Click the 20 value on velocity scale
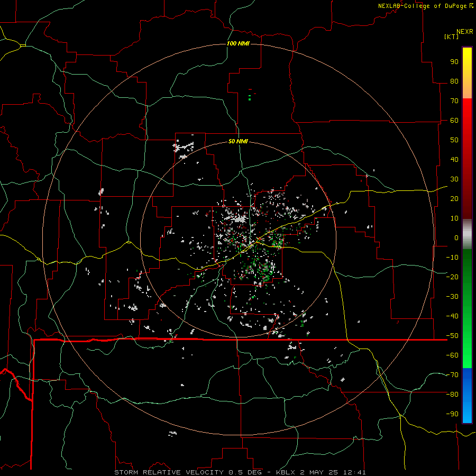The height and width of the screenshot is (476, 476). (x=454, y=199)
